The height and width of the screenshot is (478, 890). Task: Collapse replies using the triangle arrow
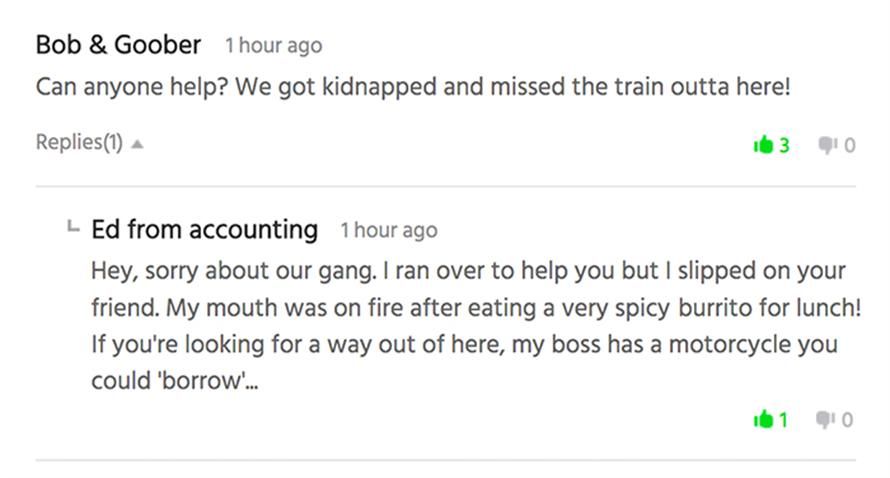tap(137, 143)
